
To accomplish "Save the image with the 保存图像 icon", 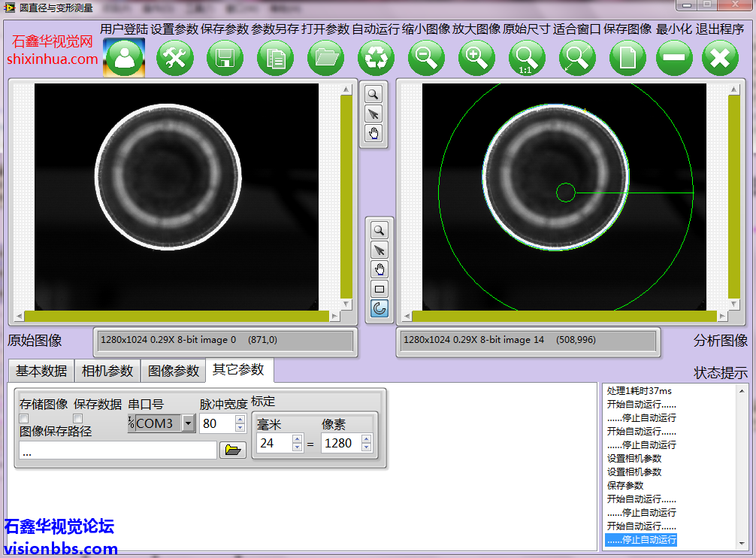I will click(627, 57).
